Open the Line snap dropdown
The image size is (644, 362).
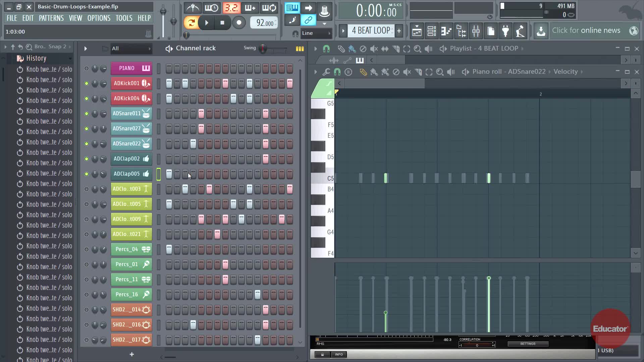tap(315, 33)
